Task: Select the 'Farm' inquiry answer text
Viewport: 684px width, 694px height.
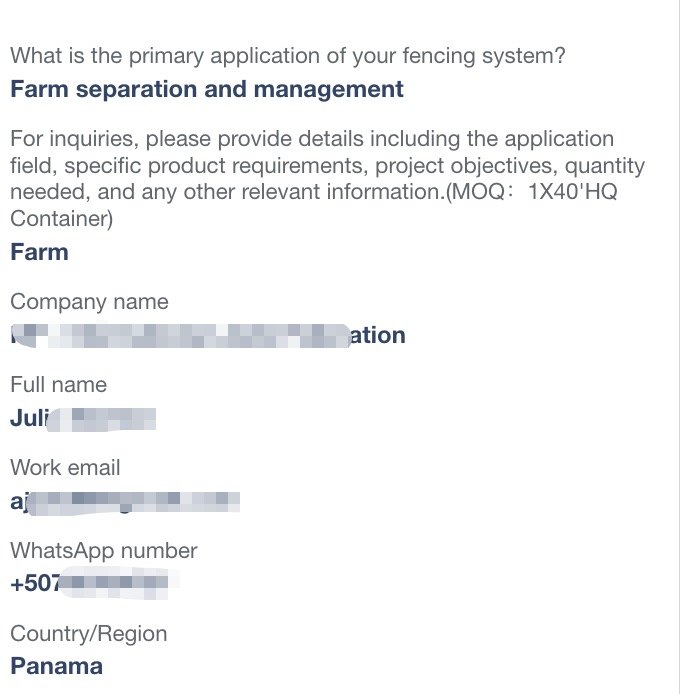Action: (x=39, y=252)
